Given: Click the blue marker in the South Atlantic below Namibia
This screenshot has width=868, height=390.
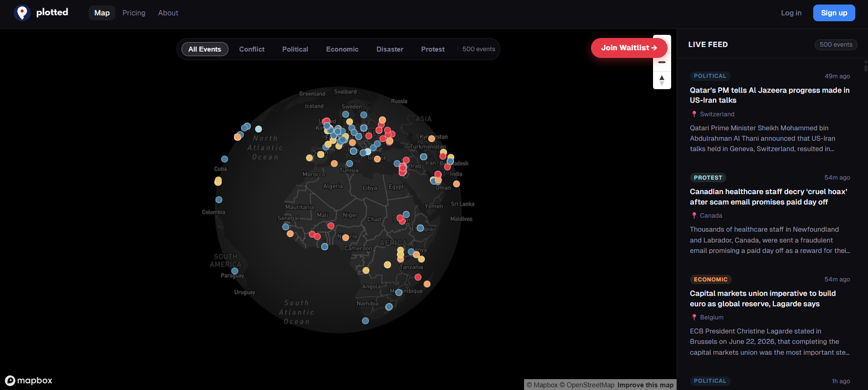Looking at the screenshot, I should click(x=365, y=321).
